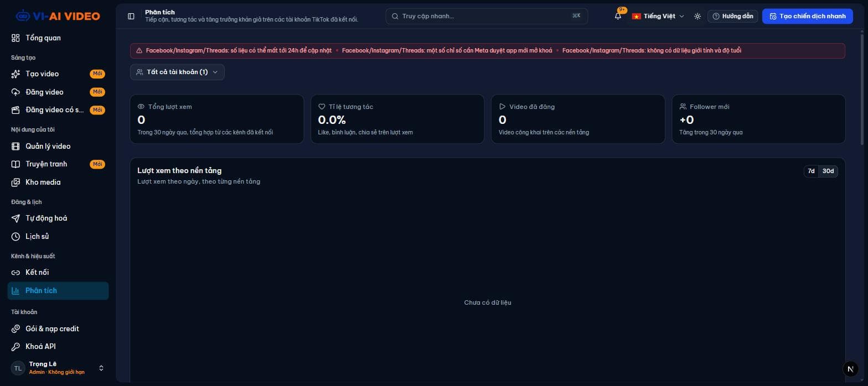Click the Tự động hoá paper-plane icon

pyautogui.click(x=15, y=218)
